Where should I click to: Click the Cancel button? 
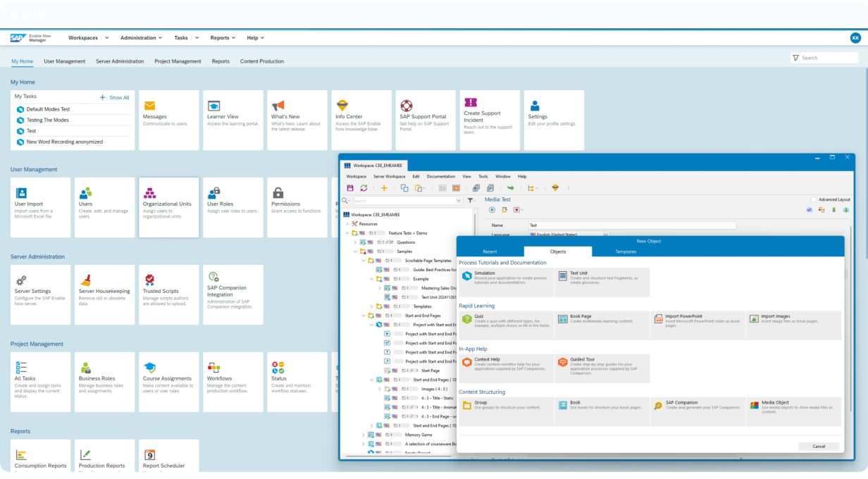(819, 447)
